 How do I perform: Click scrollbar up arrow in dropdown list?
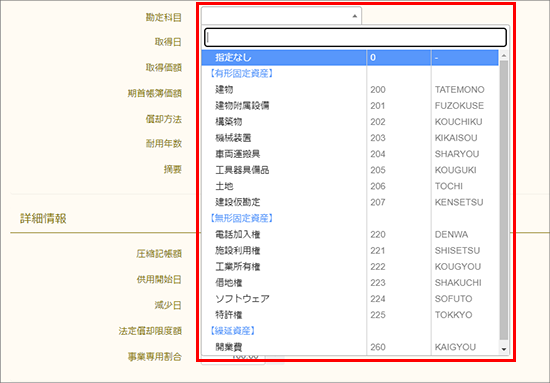tap(504, 55)
